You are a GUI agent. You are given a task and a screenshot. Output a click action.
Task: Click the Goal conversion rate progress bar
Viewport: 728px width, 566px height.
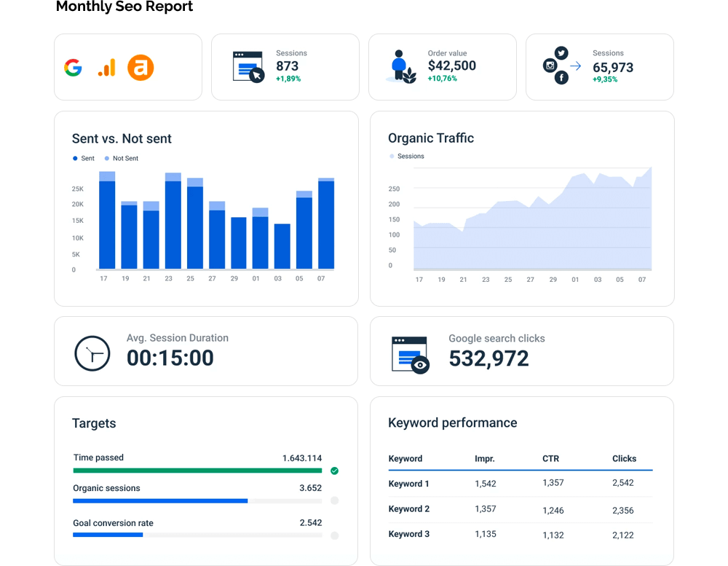197,535
